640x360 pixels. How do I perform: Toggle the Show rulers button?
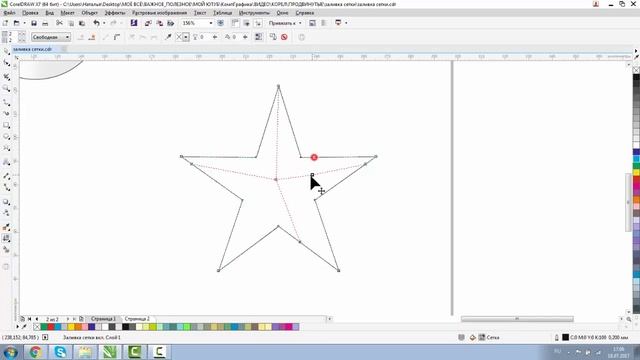[x=235, y=23]
